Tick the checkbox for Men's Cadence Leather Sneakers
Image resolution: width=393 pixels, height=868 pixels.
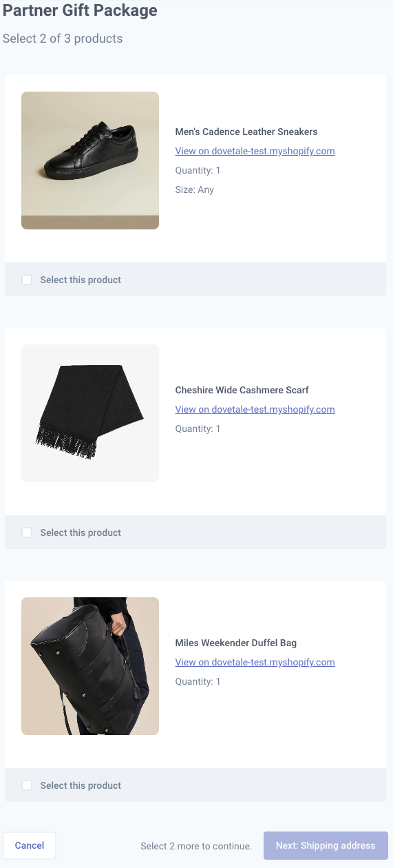(27, 280)
